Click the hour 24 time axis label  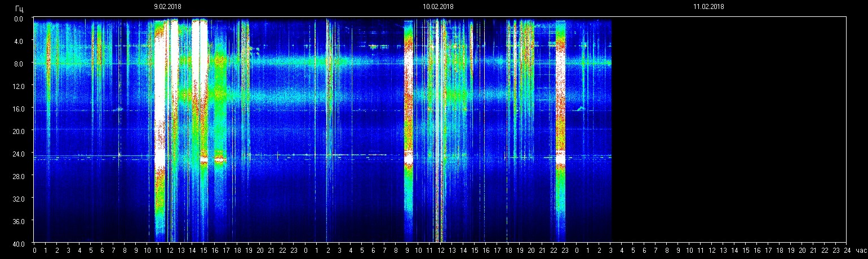coord(847,251)
